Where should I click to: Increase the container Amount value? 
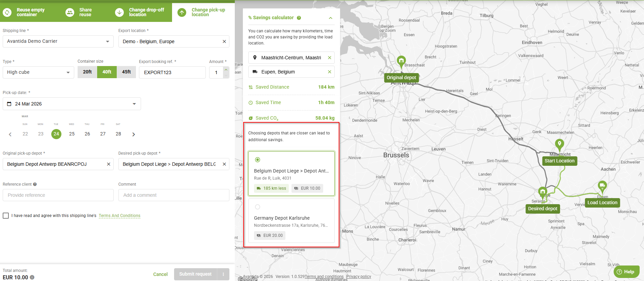pos(226,69)
